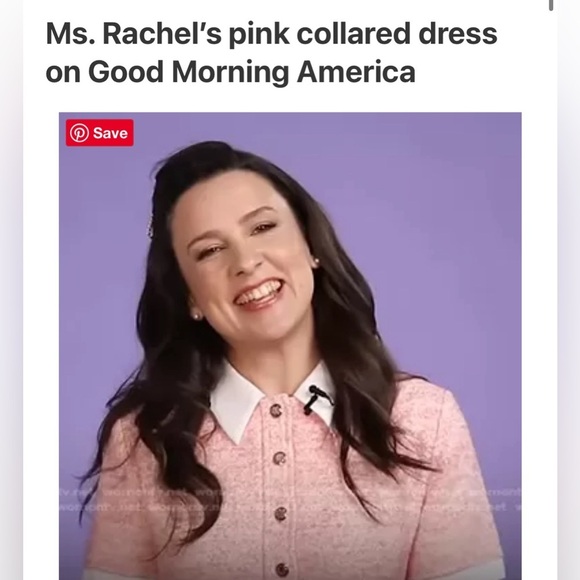
Task: Click the third button on the pink dress
Action: pos(280,514)
